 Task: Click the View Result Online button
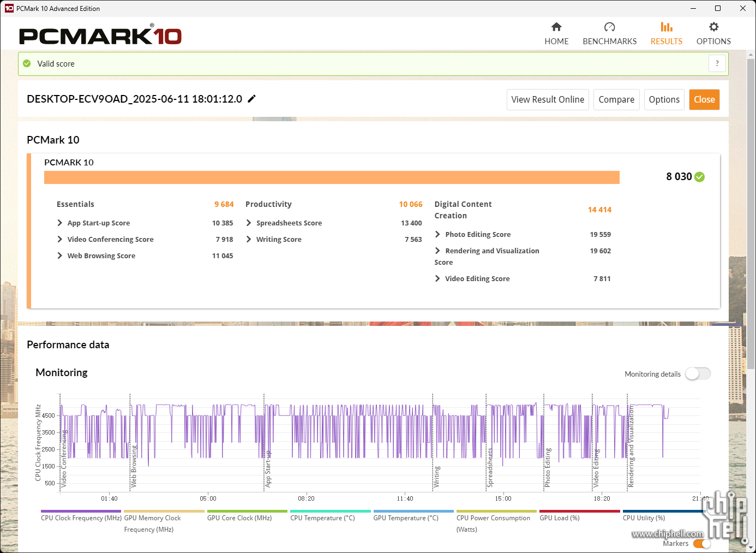548,99
